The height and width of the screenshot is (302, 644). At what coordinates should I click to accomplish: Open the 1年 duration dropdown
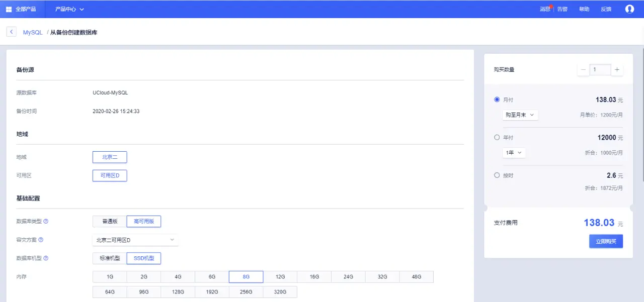pos(514,152)
